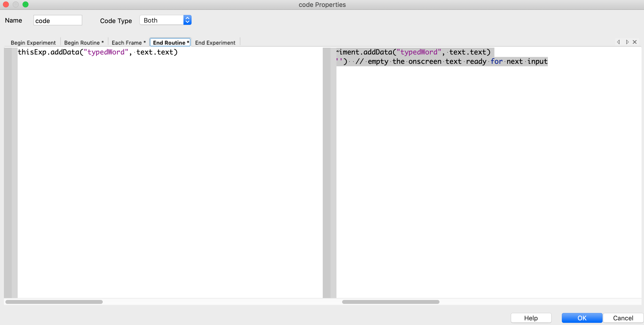Switch to the Begin Experiment tab
This screenshot has height=325, width=644.
point(33,43)
